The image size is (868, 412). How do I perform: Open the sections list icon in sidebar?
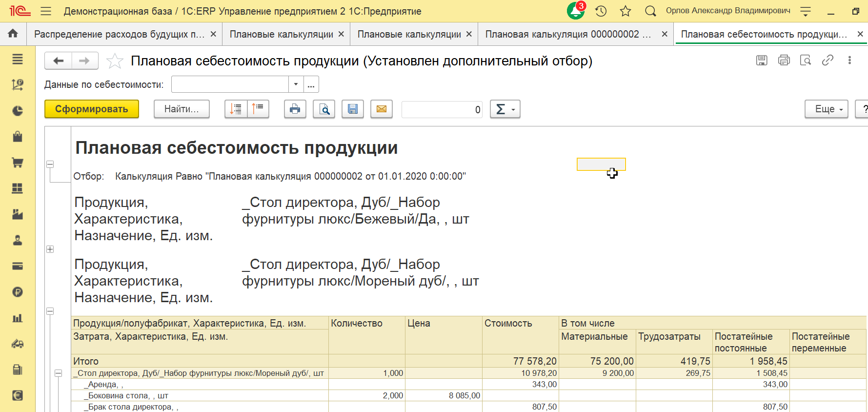18,59
